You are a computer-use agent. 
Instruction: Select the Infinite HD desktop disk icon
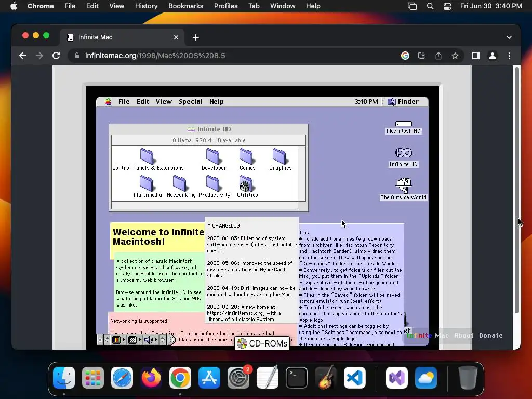click(x=403, y=157)
